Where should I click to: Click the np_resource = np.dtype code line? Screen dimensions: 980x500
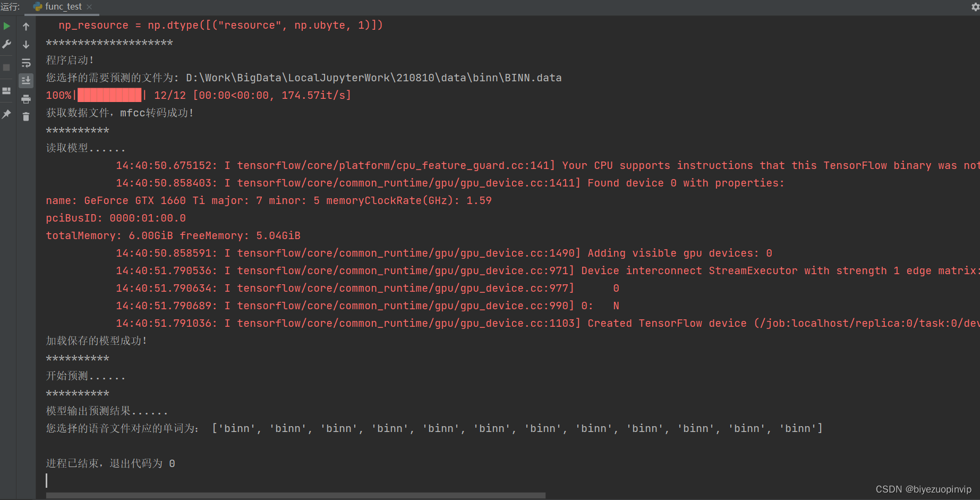click(x=220, y=26)
